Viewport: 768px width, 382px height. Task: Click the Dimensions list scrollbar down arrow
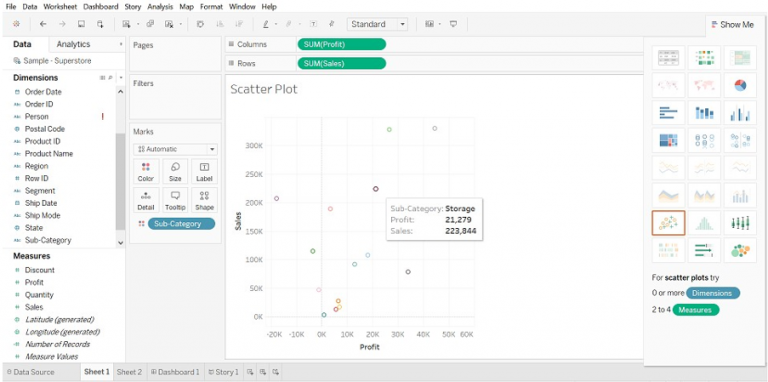point(120,242)
